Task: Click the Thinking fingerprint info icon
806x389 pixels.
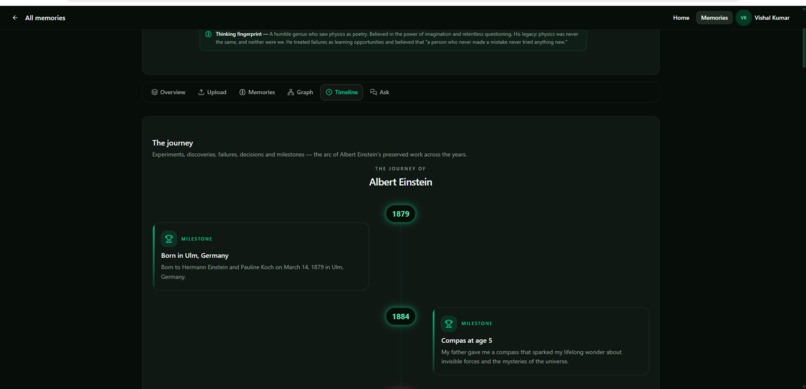Action: (208, 34)
